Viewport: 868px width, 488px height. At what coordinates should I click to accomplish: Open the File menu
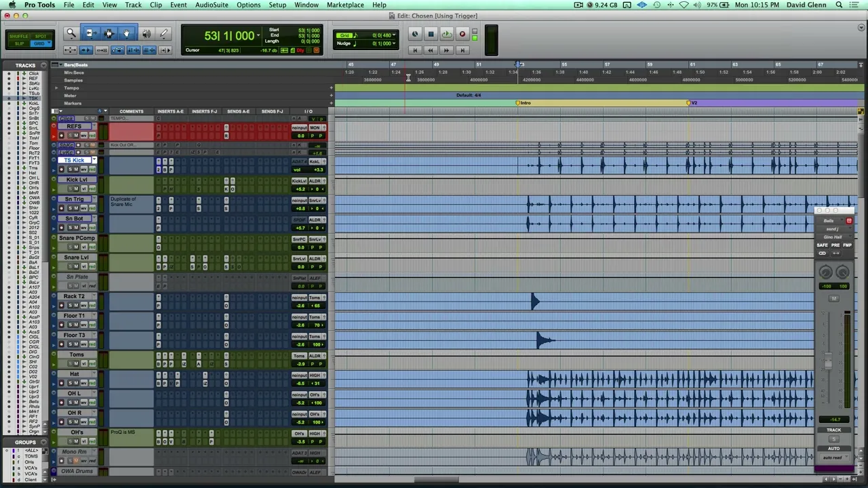click(68, 5)
